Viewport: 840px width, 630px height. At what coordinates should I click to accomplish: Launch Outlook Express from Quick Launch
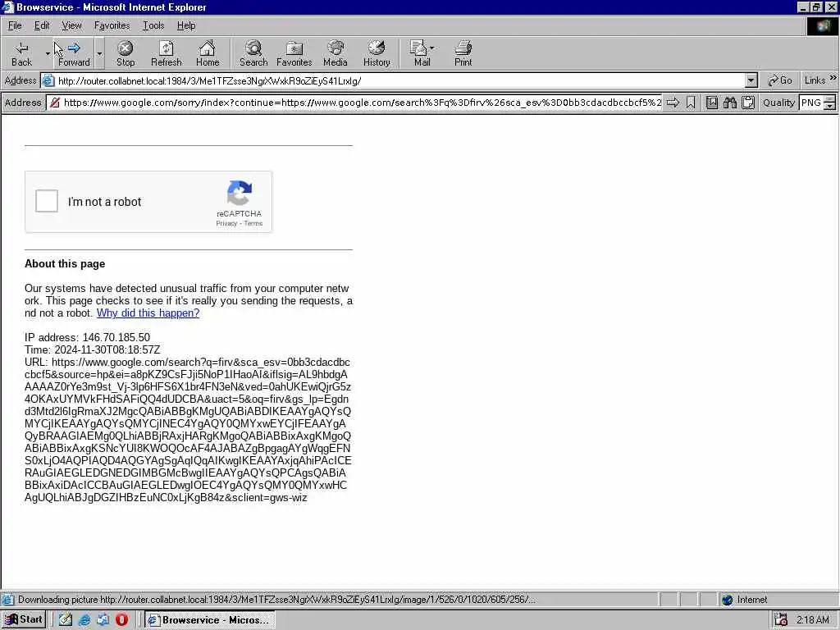[103, 620]
